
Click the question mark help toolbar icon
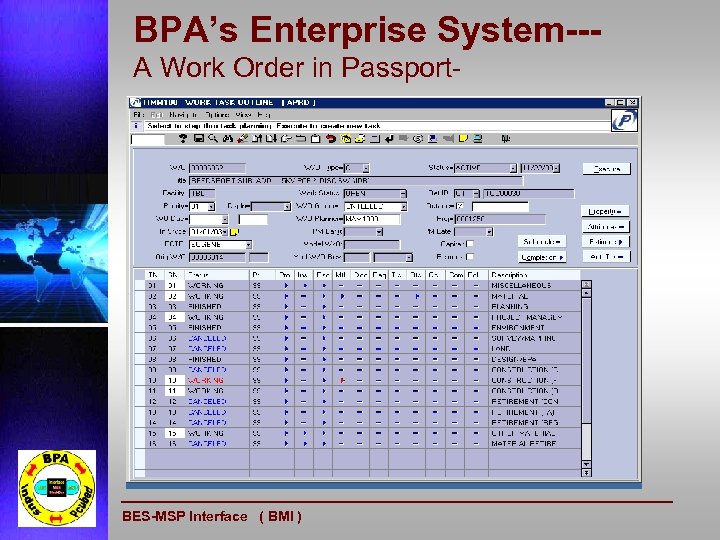click(183, 138)
